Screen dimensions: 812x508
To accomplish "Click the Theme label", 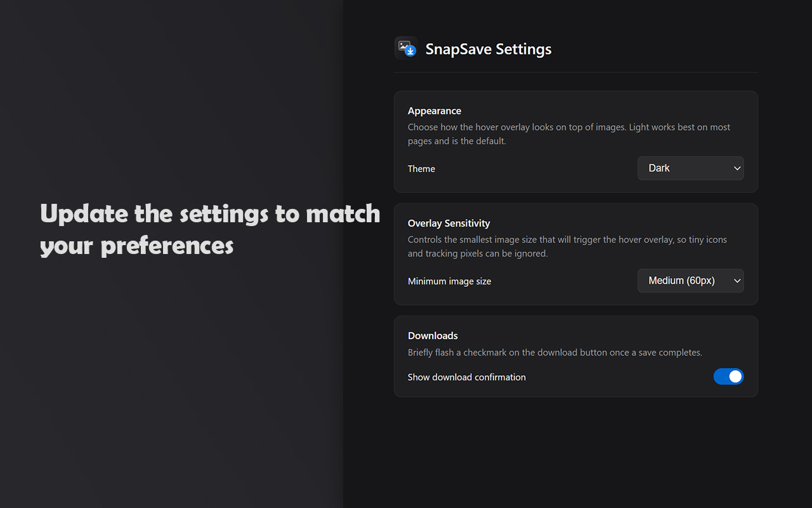I will coord(421,169).
